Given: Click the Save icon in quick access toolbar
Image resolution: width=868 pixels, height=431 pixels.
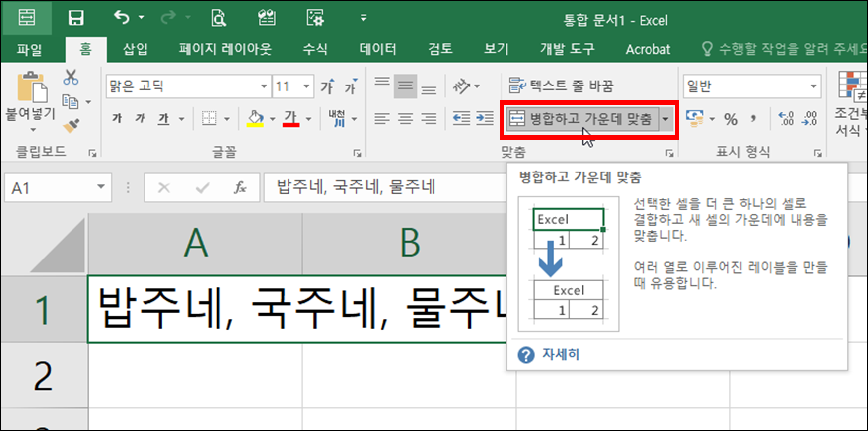Looking at the screenshot, I should [75, 18].
